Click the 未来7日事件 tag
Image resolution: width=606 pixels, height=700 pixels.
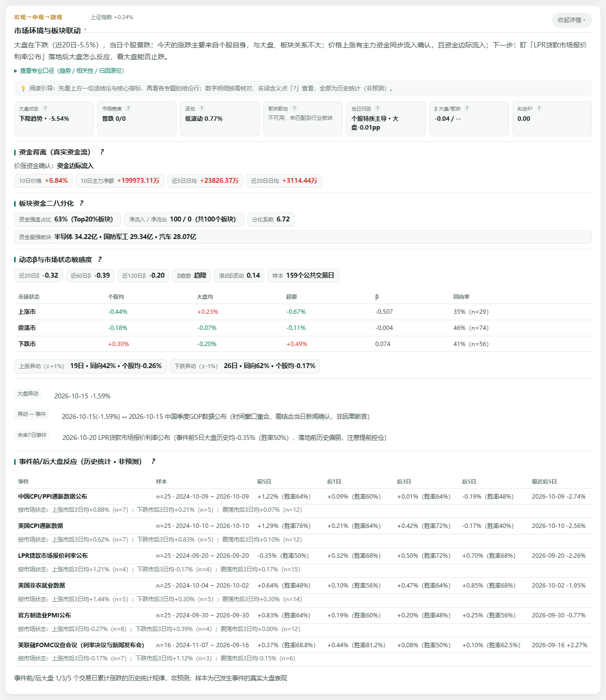(32, 435)
